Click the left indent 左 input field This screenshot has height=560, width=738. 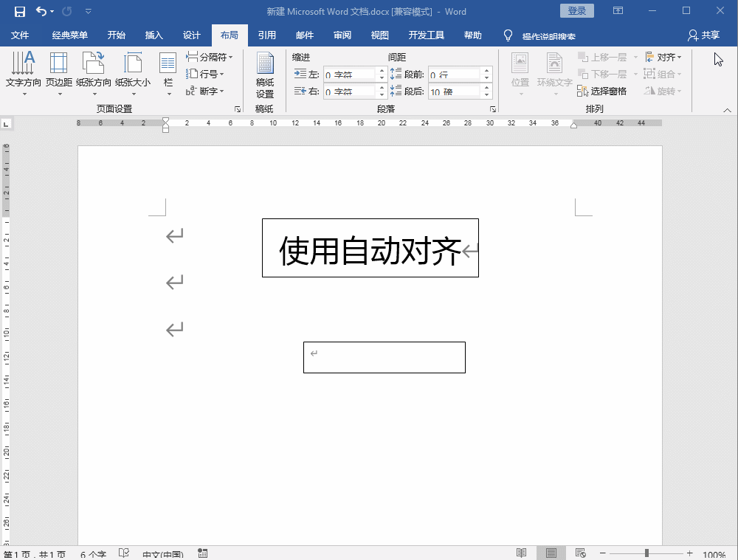(x=350, y=75)
